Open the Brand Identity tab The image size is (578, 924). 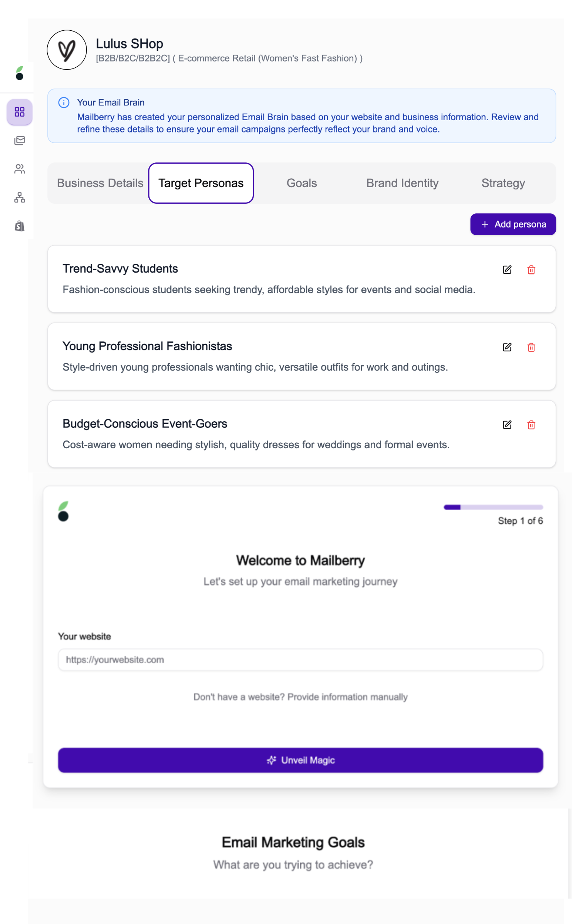402,183
